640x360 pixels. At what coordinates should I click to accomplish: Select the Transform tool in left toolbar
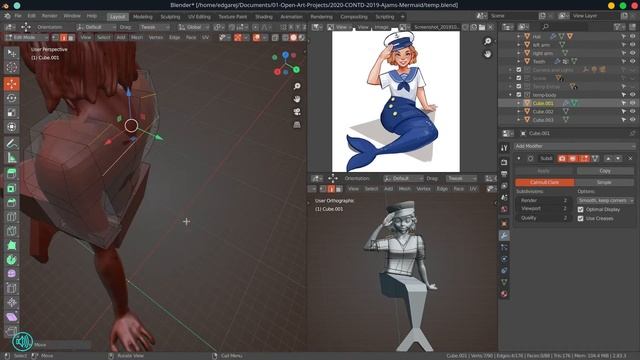11,127
